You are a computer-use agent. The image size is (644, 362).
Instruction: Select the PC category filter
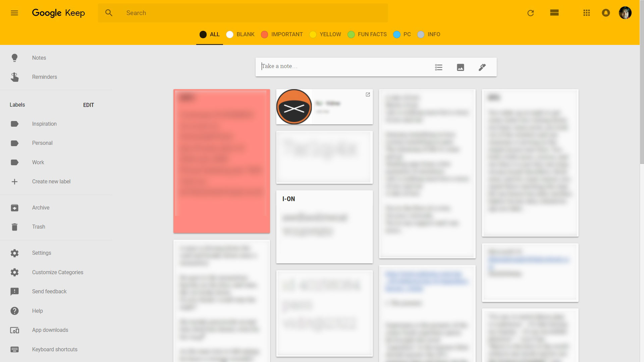pyautogui.click(x=402, y=35)
